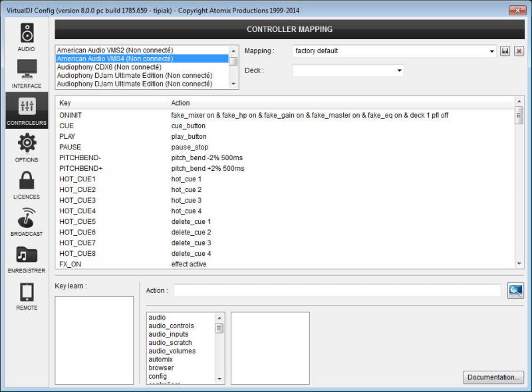Select the Options gear icon
532x392 pixels.
[27, 147]
